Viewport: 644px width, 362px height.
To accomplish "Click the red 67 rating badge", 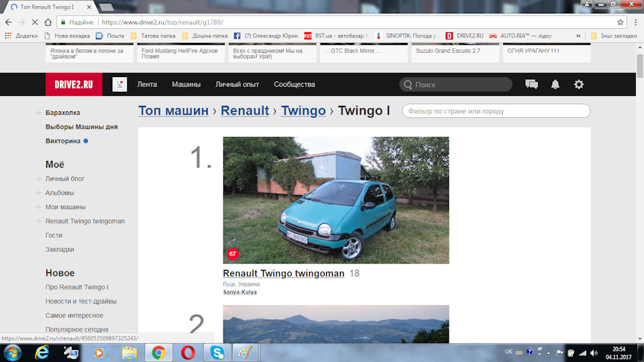I will point(233,253).
